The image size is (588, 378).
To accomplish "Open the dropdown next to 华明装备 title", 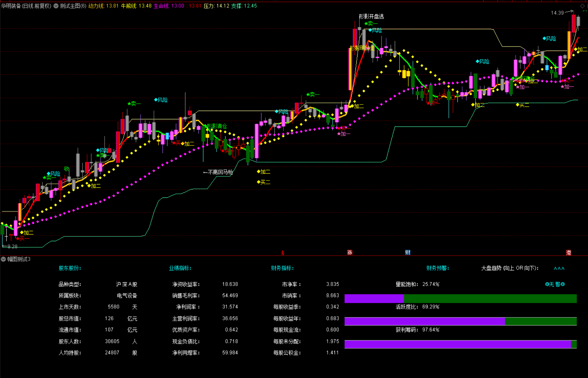I will (x=56, y=6).
